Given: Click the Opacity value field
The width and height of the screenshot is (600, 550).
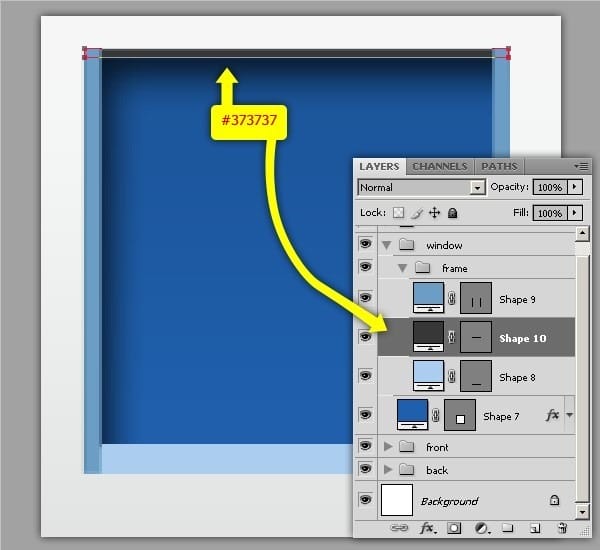Looking at the screenshot, I should coord(550,187).
